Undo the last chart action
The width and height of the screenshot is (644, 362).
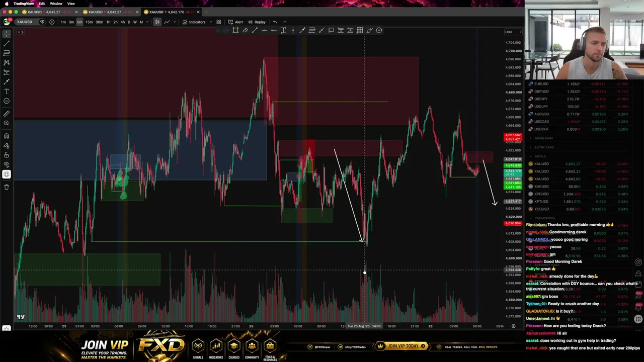275,22
